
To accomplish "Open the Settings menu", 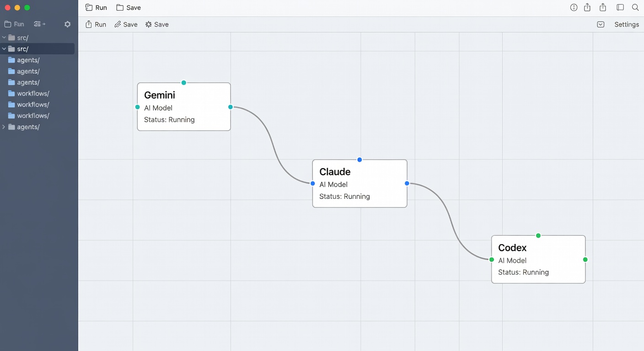I will tap(626, 25).
